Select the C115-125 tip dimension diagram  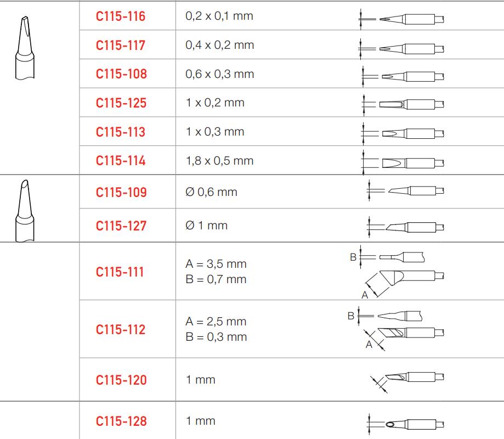(403, 104)
